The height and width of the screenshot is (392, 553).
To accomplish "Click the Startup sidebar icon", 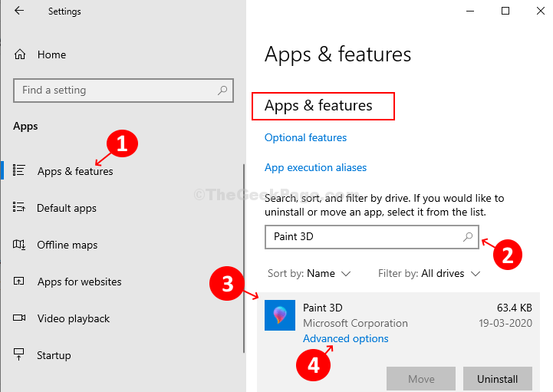I will 18,354.
